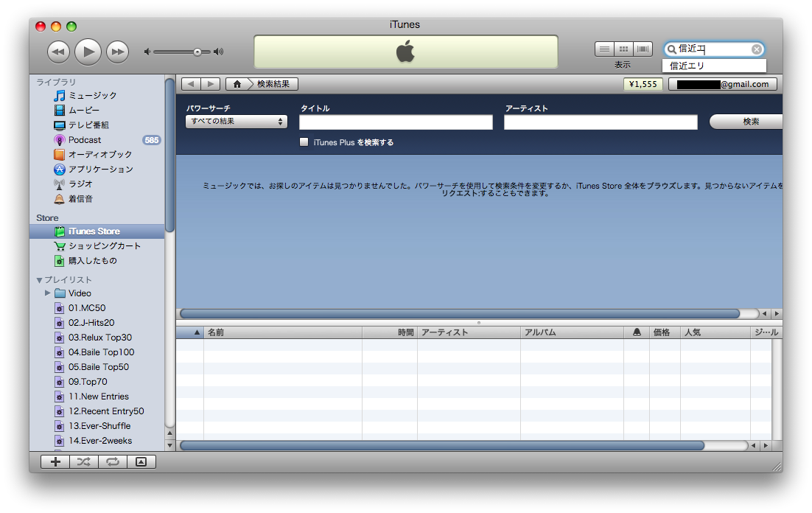Viewport: 812px width, 513px height.
Task: Select iTunes Store in sidebar
Action: [x=97, y=231]
